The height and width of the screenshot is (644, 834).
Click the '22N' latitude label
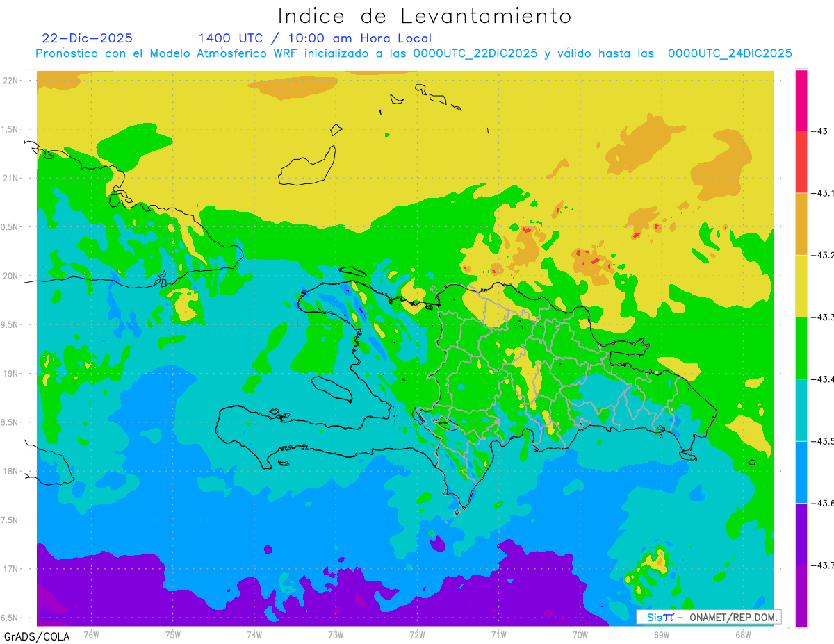pyautogui.click(x=12, y=80)
